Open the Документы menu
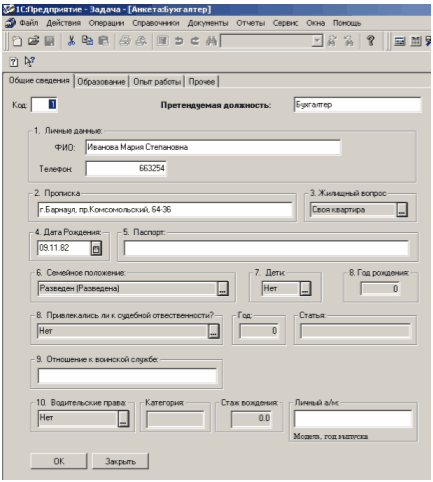The height and width of the screenshot is (482, 433). 208,23
